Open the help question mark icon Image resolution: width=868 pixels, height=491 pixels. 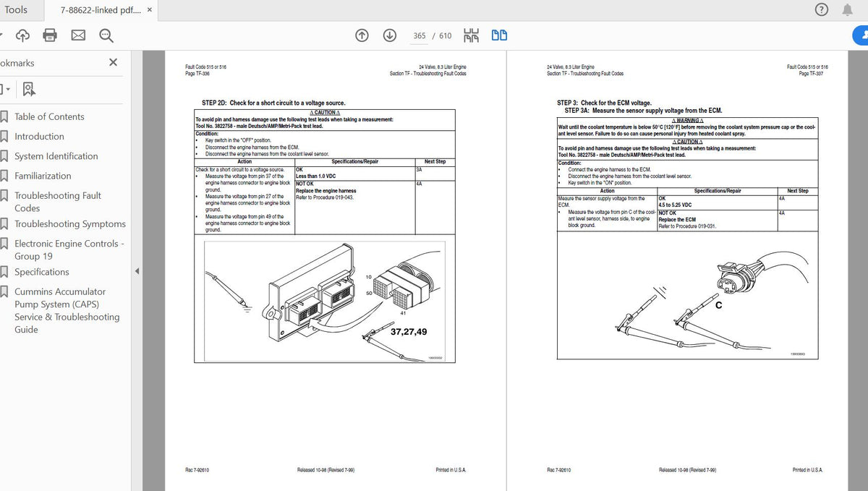click(x=821, y=9)
